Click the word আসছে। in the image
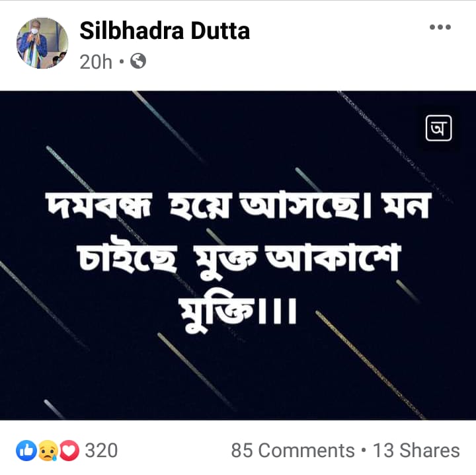The image size is (476, 475). click(305, 204)
